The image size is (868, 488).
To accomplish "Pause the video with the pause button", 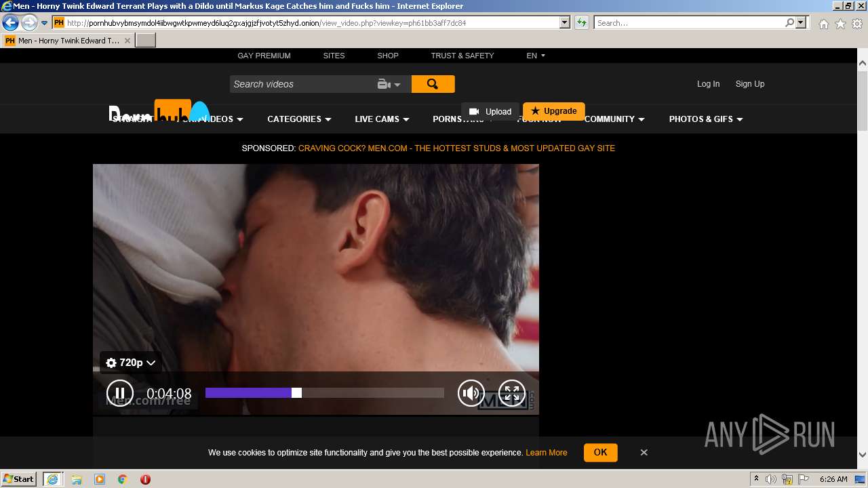I will click(x=120, y=393).
